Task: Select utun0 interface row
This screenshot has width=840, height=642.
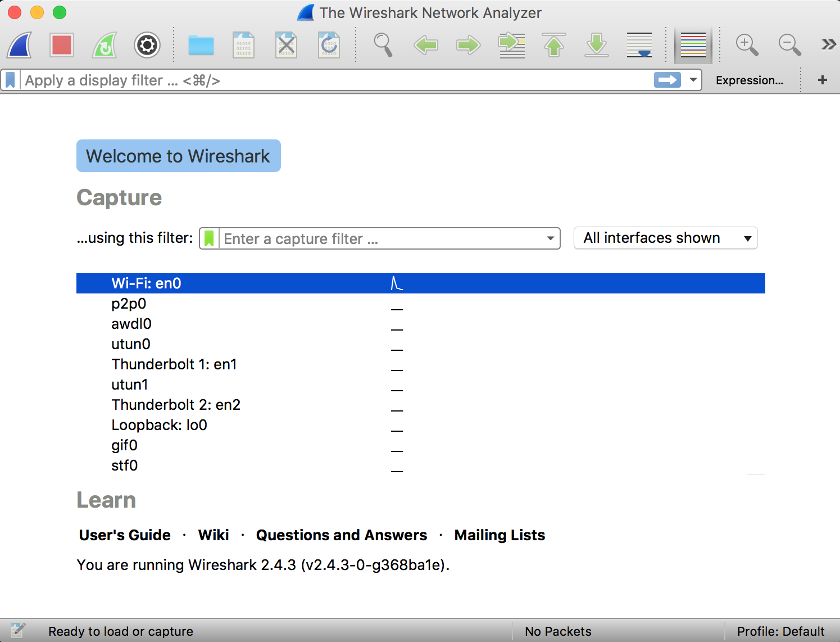Action: pos(421,344)
